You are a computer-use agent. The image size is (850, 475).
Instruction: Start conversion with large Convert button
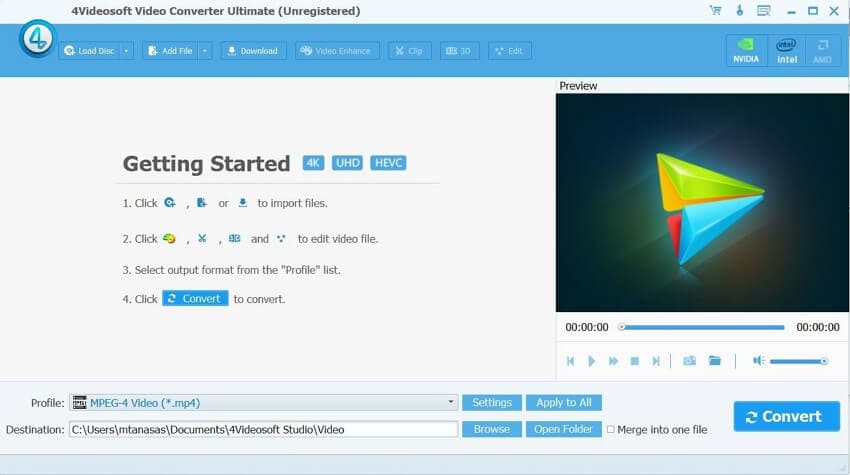[x=787, y=416]
